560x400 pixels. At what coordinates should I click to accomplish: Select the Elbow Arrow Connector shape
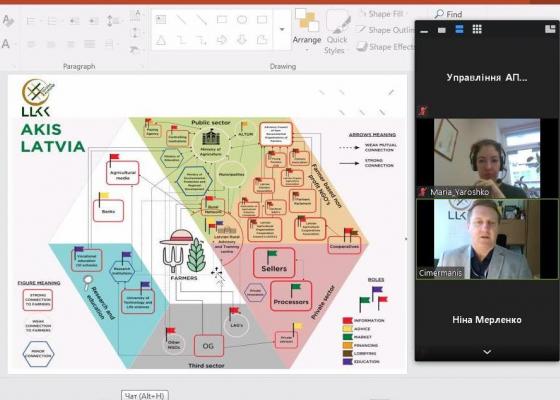pyautogui.click(x=201, y=40)
